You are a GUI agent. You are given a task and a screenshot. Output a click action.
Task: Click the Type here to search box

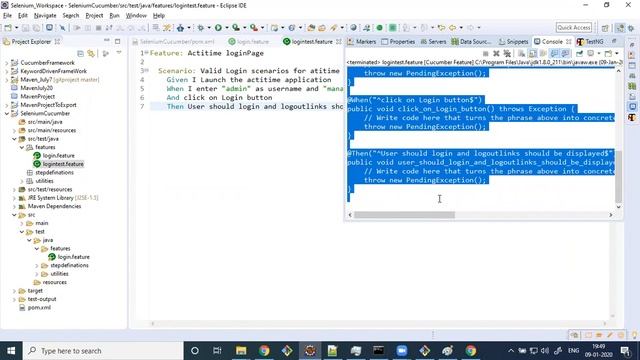click(x=103, y=351)
